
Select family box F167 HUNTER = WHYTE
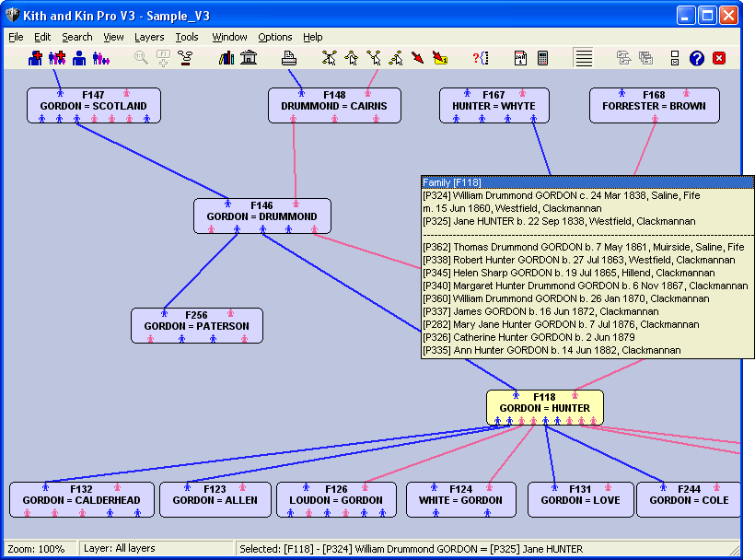[x=494, y=105]
